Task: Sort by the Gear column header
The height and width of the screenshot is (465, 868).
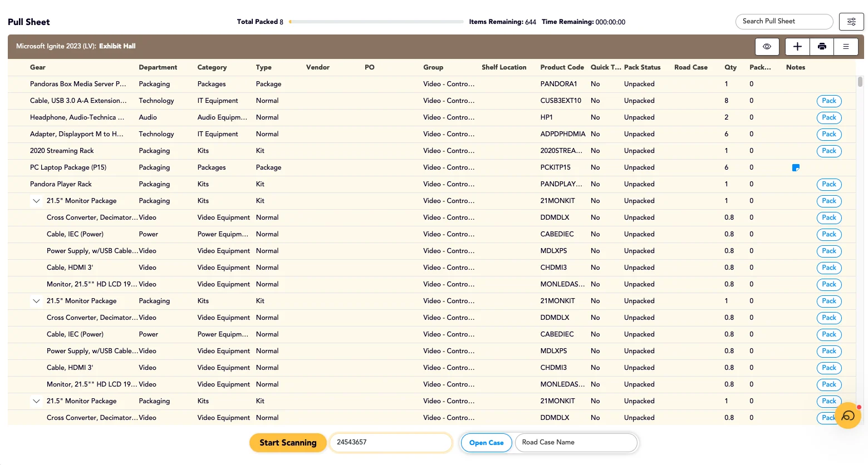Action: click(38, 67)
